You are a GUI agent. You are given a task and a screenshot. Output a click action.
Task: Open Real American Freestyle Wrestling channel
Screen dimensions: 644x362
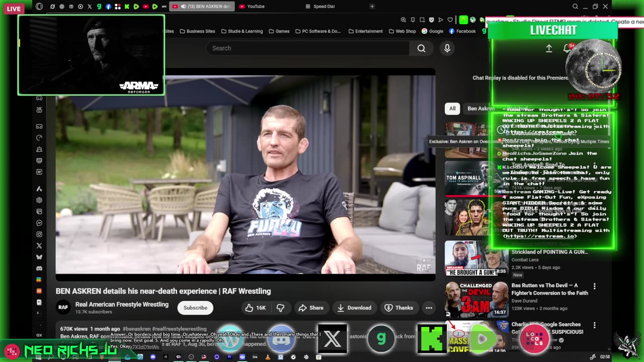[x=122, y=304]
